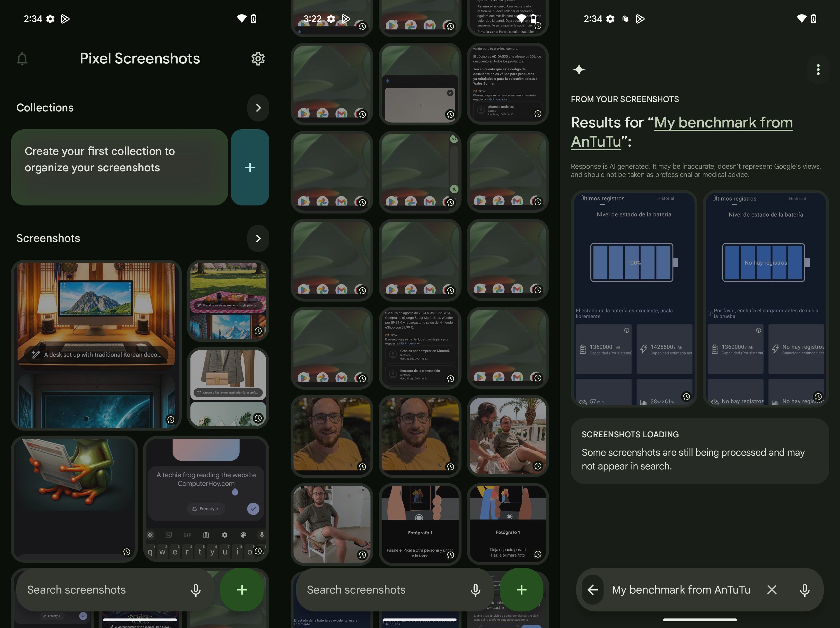This screenshot has height=628, width=840.
Task: Expand the Collections section arrow
Action: pos(258,108)
